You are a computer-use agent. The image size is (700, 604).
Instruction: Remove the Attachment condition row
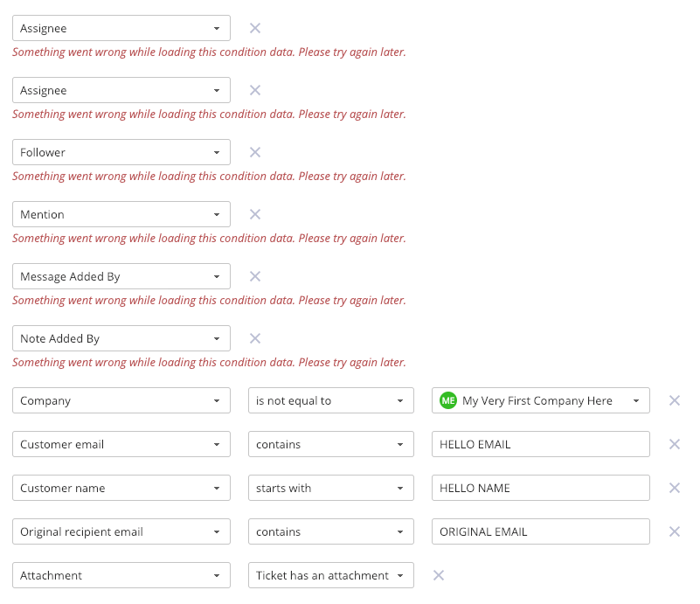point(439,575)
